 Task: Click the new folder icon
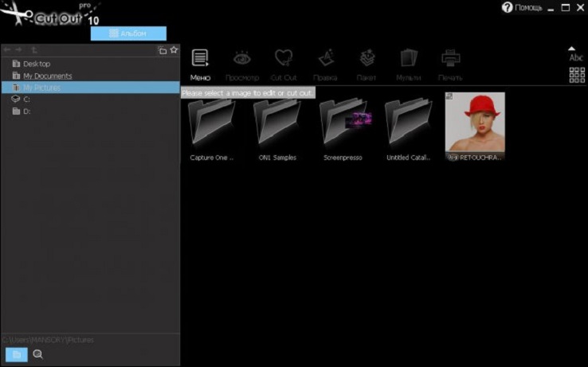pyautogui.click(x=162, y=50)
